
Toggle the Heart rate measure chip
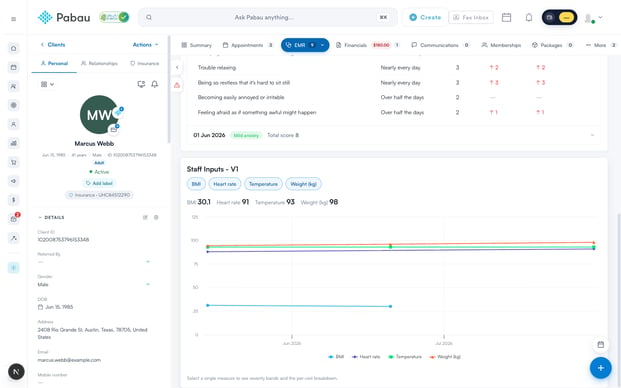tap(225, 184)
